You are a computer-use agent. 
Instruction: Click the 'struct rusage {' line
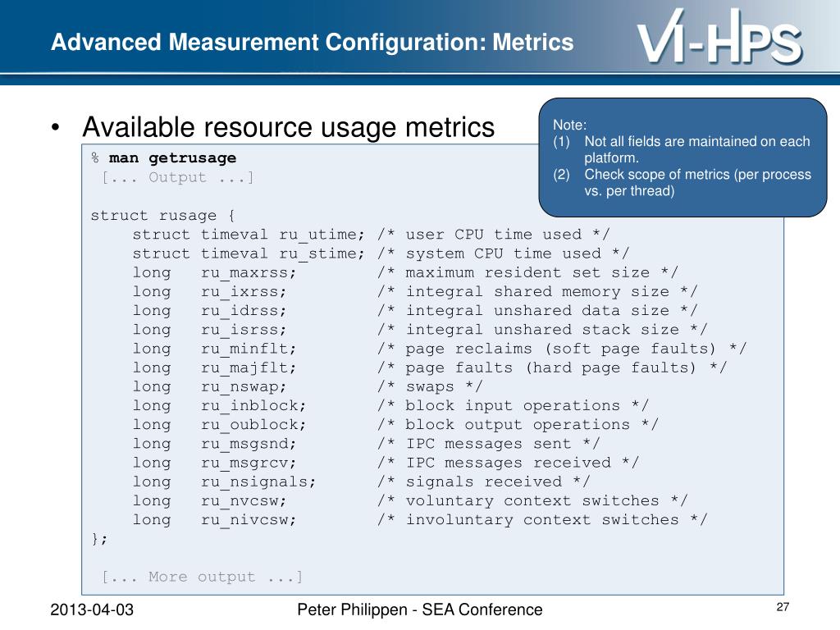[x=162, y=216]
